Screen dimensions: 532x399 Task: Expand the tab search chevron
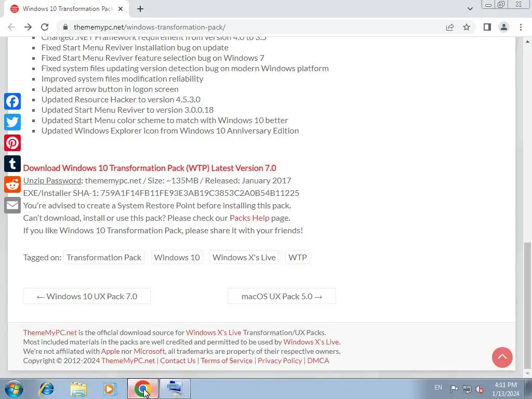(x=470, y=9)
